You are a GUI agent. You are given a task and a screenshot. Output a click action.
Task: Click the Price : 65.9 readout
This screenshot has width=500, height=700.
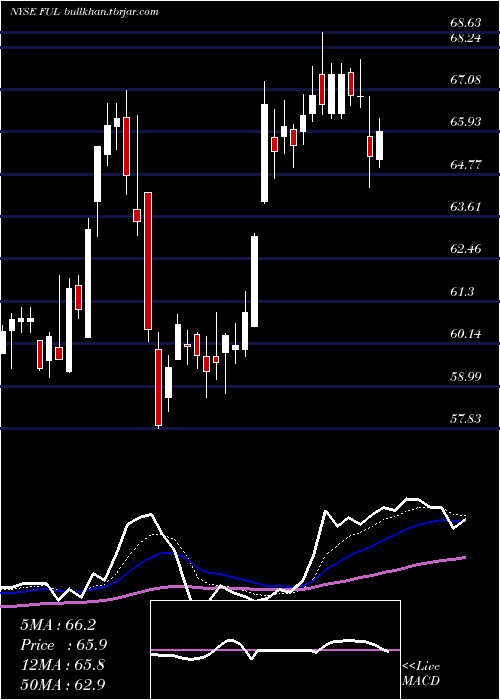63,645
